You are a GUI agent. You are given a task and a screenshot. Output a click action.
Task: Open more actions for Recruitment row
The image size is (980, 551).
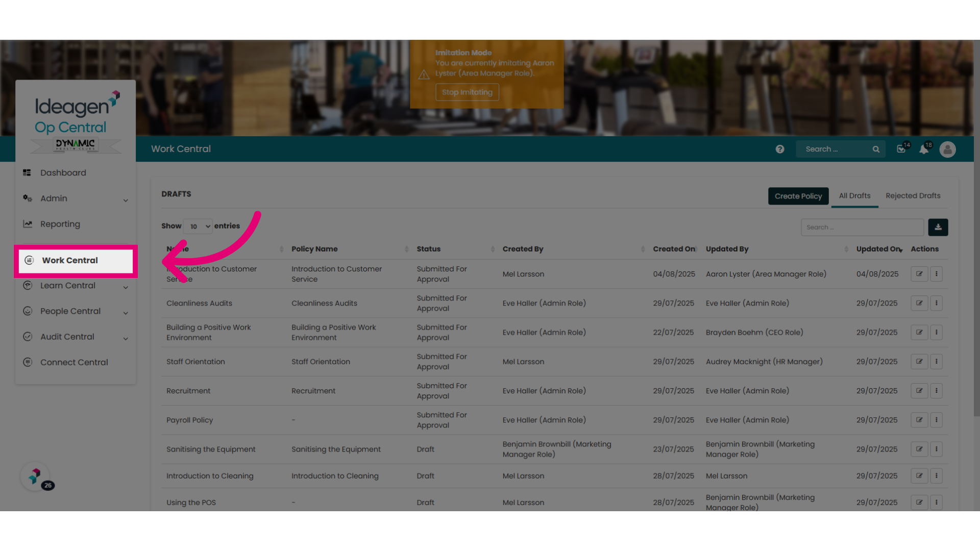(936, 391)
